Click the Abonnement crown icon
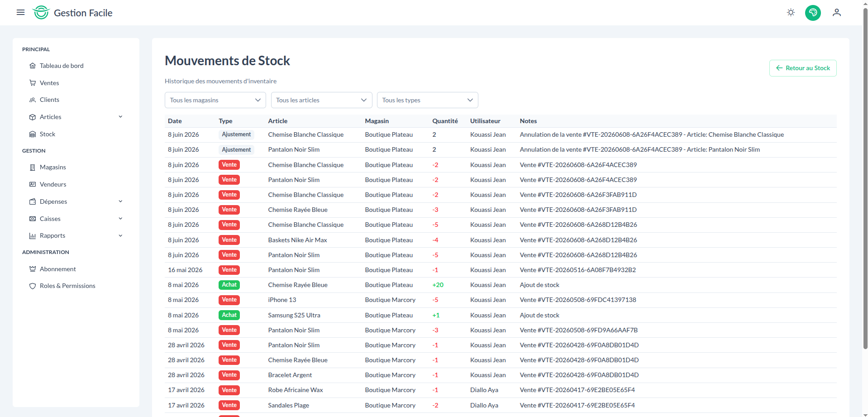Screen dimensions: 868x417 tap(33, 269)
